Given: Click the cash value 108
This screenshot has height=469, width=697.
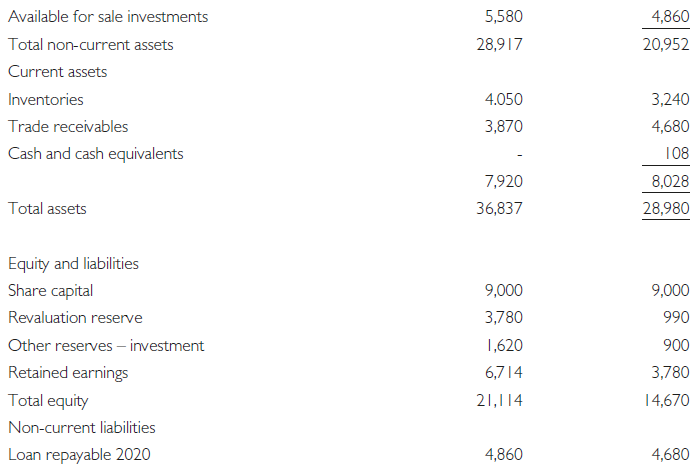Looking at the screenshot, I should point(674,154).
